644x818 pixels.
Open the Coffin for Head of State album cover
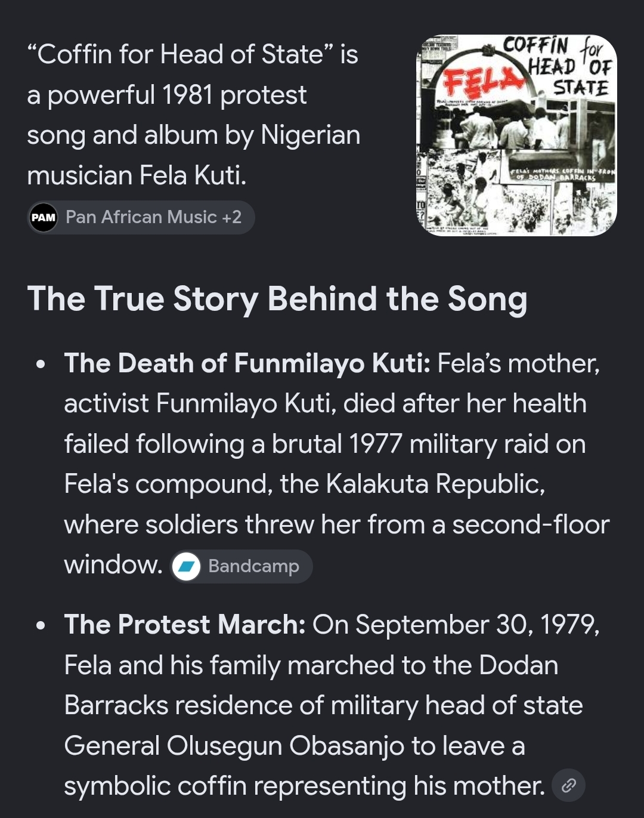[x=516, y=135]
